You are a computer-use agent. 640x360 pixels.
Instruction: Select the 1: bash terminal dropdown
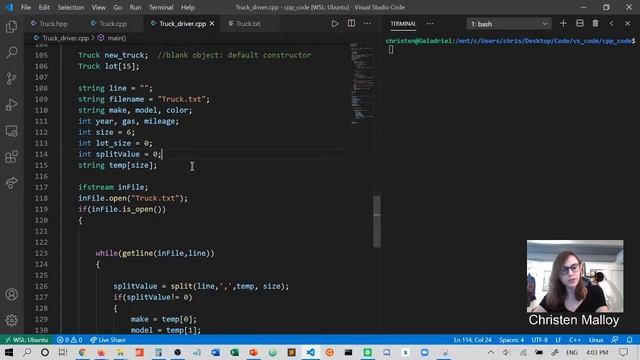click(509, 24)
